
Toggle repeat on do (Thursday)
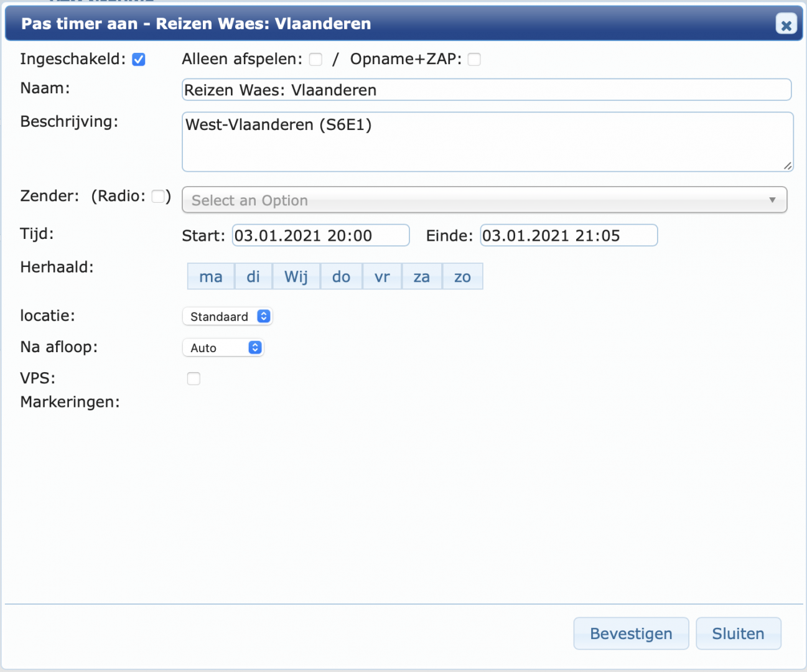point(341,276)
